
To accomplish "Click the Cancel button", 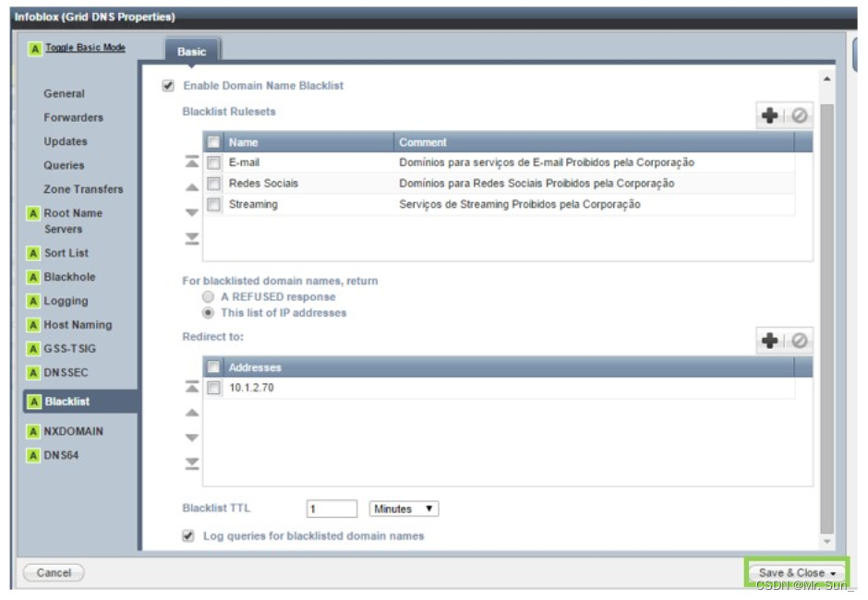I will (x=54, y=573).
